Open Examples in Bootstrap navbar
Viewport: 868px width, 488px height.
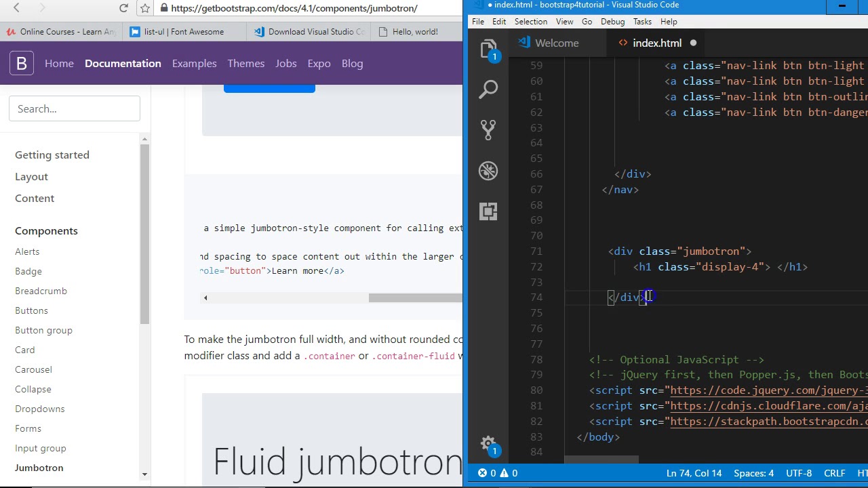pyautogui.click(x=194, y=63)
